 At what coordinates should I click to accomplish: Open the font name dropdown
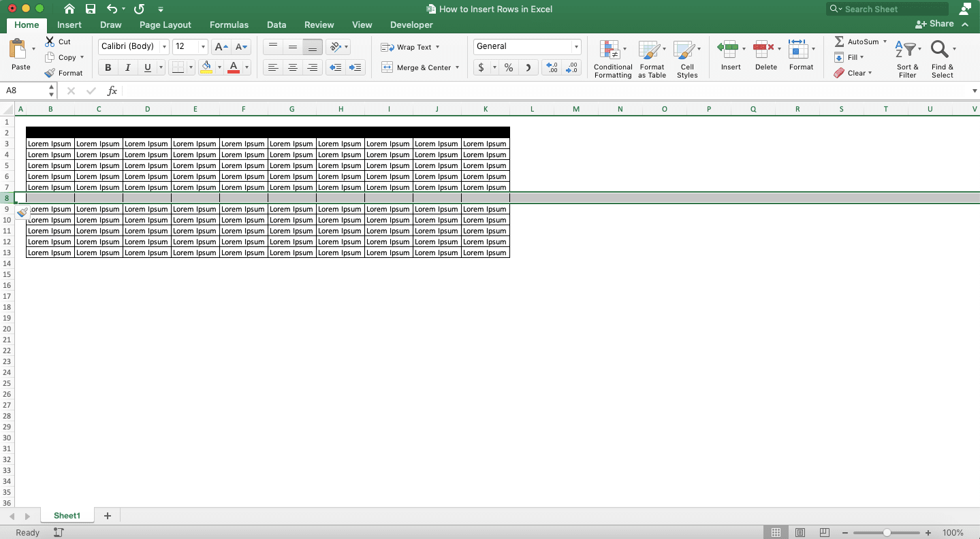tap(163, 46)
